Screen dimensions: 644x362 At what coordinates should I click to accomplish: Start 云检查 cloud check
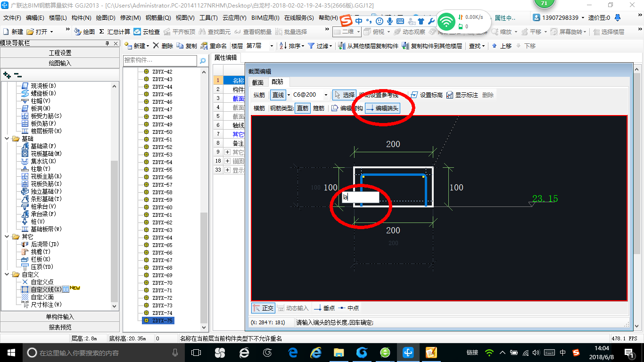[x=147, y=32]
